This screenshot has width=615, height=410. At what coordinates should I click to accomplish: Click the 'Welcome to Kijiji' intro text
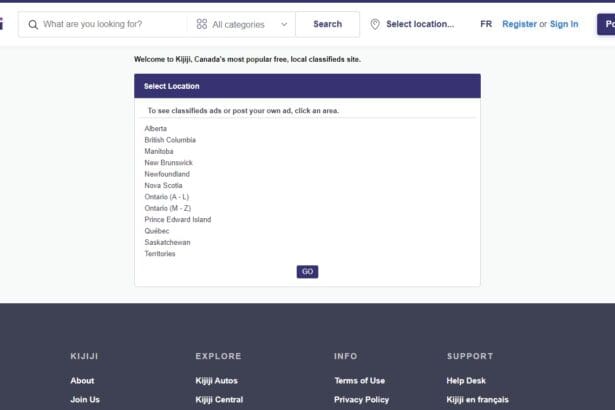(247, 59)
